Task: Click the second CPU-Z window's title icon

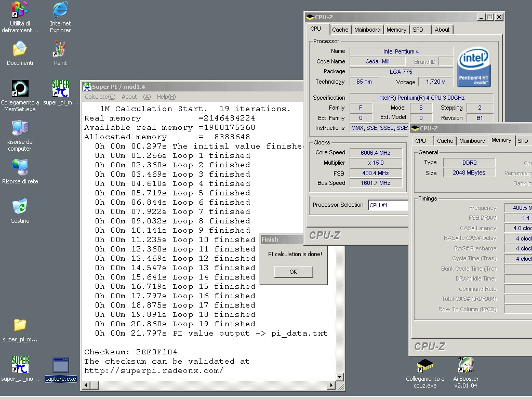Action: [415, 128]
